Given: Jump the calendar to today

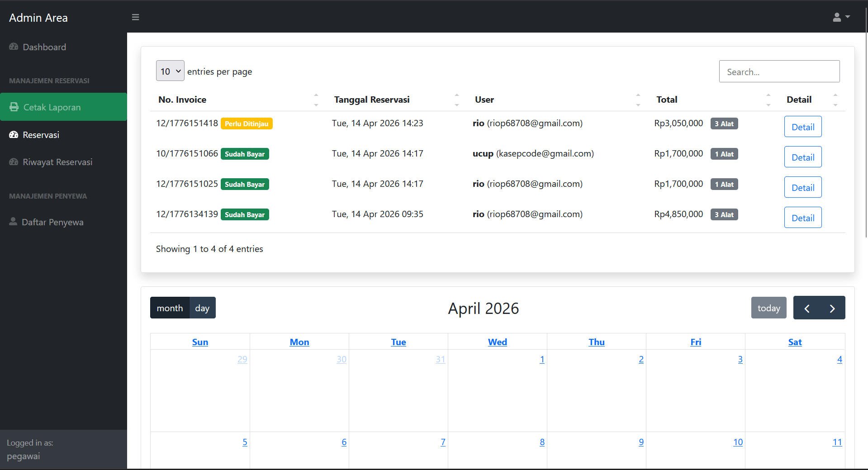Looking at the screenshot, I should coord(768,308).
